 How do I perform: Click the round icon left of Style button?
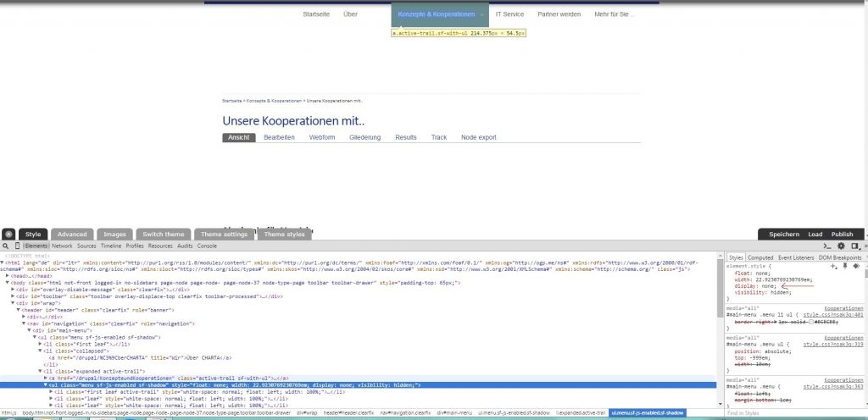click(x=8, y=235)
